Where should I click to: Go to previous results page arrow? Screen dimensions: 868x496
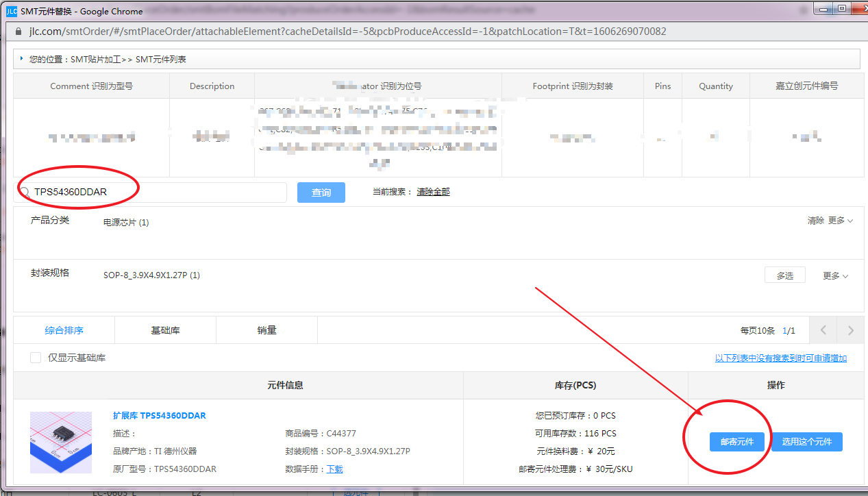823,330
